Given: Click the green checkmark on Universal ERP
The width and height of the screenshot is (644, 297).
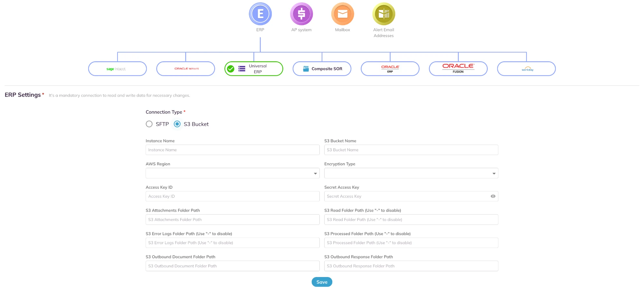Looking at the screenshot, I should point(231,69).
